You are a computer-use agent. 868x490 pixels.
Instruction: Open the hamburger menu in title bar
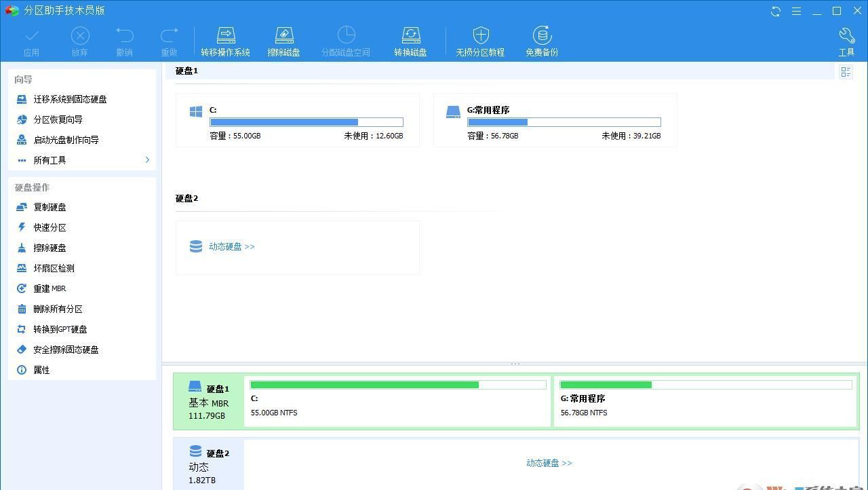(796, 11)
